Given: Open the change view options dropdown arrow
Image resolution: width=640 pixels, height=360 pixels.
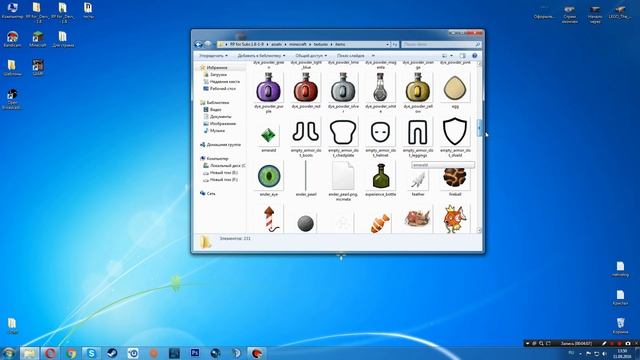Looking at the screenshot, I should pyautogui.click(x=451, y=56).
